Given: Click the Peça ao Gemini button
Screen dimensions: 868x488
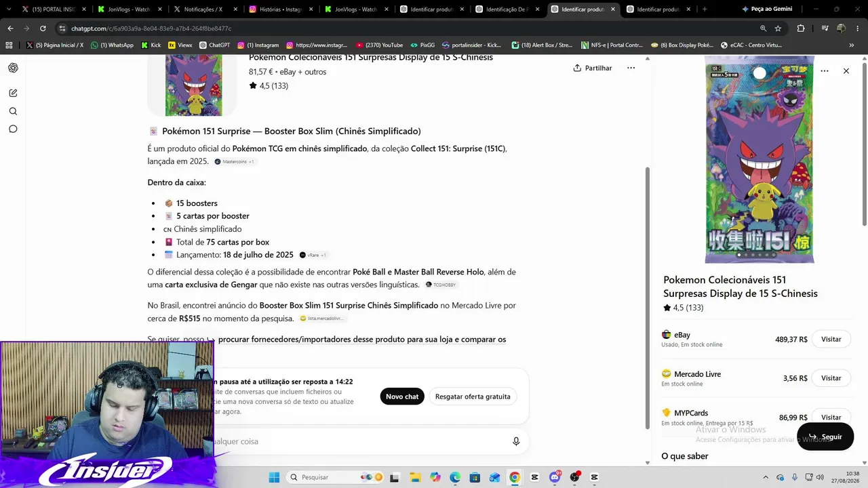Looking at the screenshot, I should [766, 9].
